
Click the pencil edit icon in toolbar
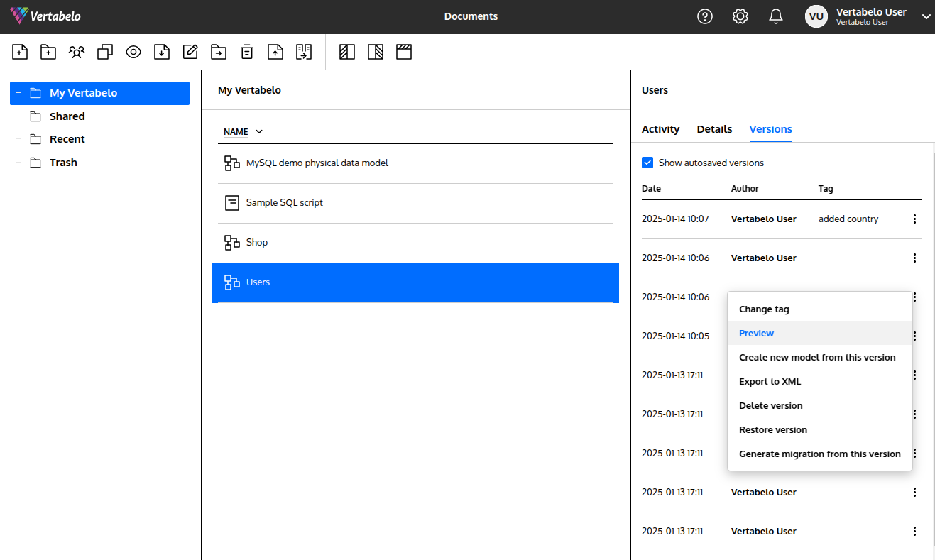pyautogui.click(x=190, y=52)
